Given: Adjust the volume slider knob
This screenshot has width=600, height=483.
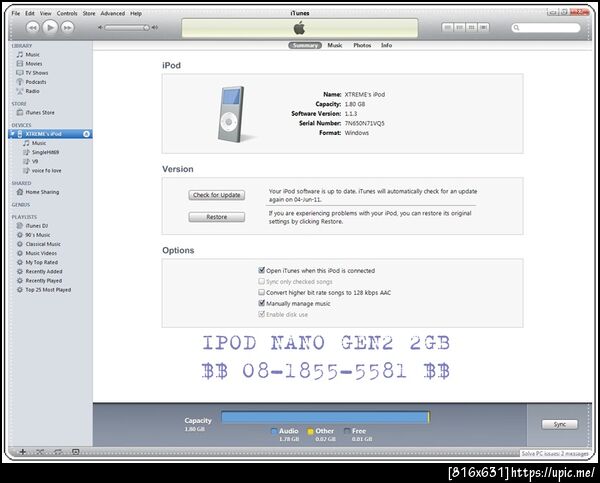Looking at the screenshot, I should tap(146, 28).
